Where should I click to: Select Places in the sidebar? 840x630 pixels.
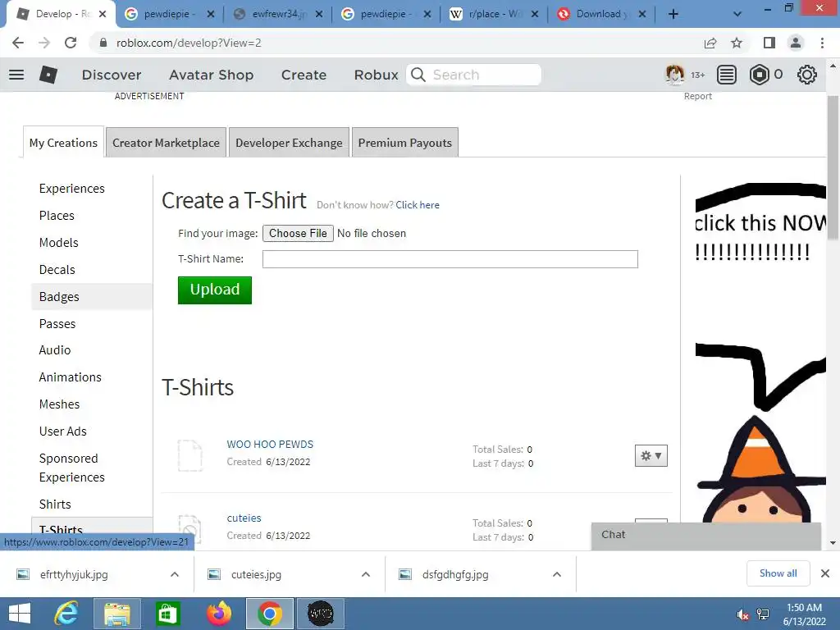click(x=57, y=216)
